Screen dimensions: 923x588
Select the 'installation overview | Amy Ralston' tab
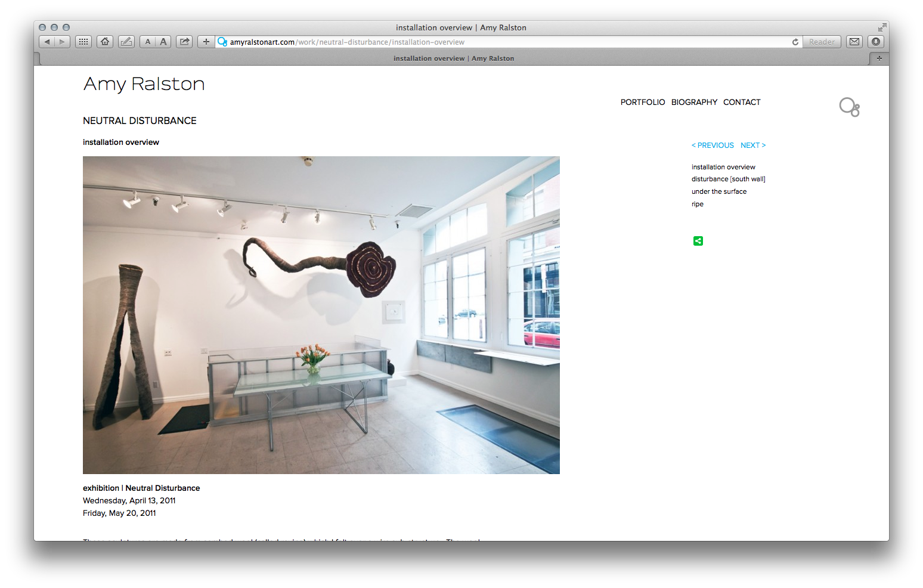click(x=454, y=58)
